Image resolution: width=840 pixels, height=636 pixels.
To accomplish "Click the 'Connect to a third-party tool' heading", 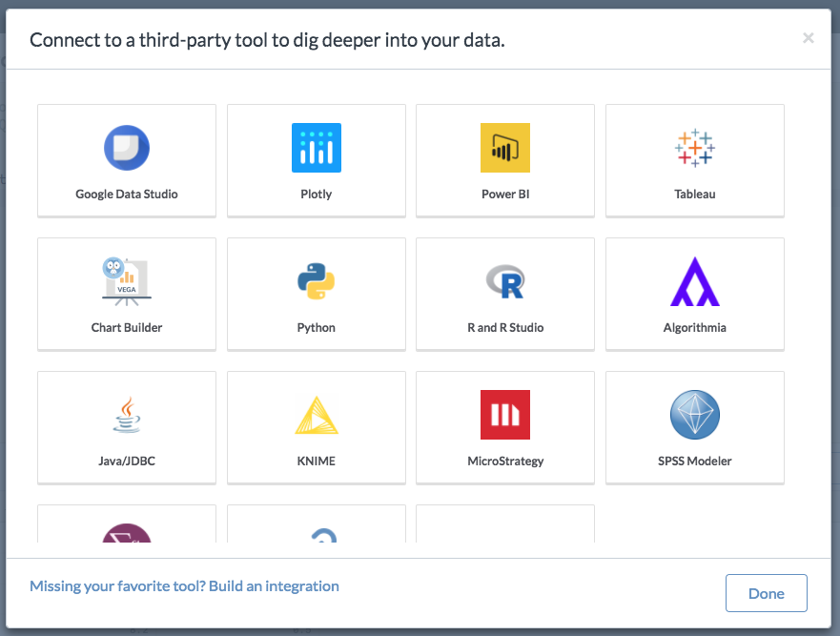I will 267,40.
